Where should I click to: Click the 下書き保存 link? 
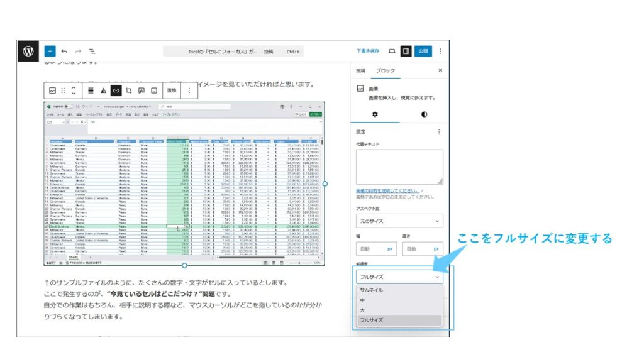coord(367,52)
